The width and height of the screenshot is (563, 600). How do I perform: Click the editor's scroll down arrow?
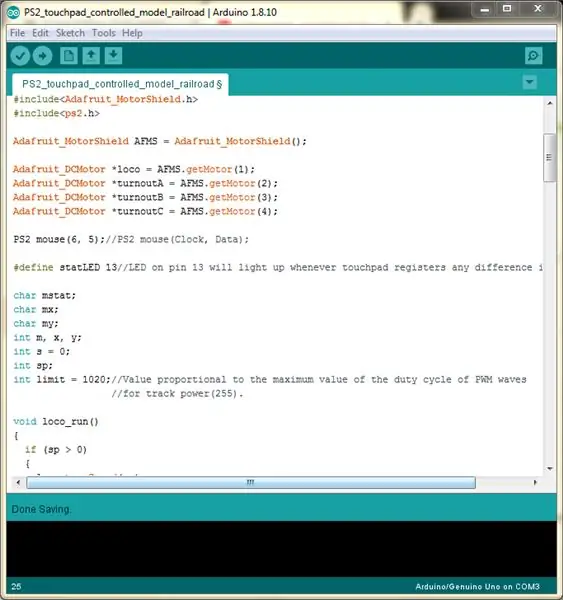click(x=550, y=468)
